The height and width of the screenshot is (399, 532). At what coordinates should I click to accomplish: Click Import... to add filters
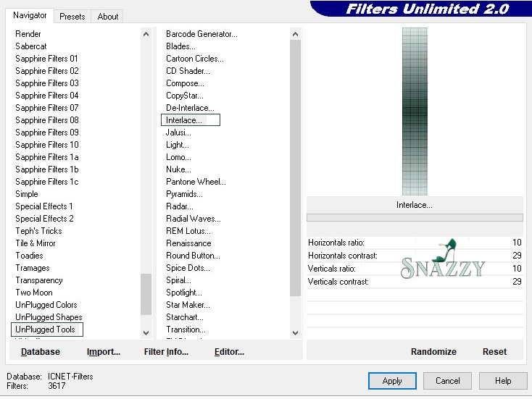point(104,352)
